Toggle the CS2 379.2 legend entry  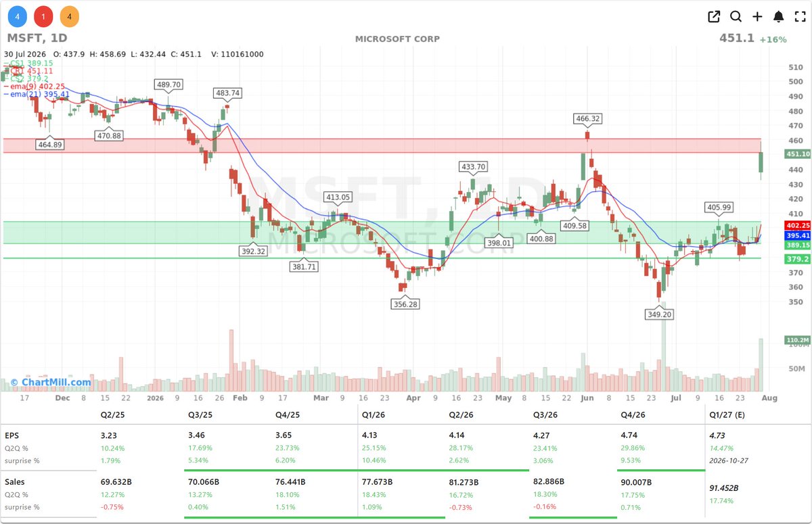pos(26,78)
